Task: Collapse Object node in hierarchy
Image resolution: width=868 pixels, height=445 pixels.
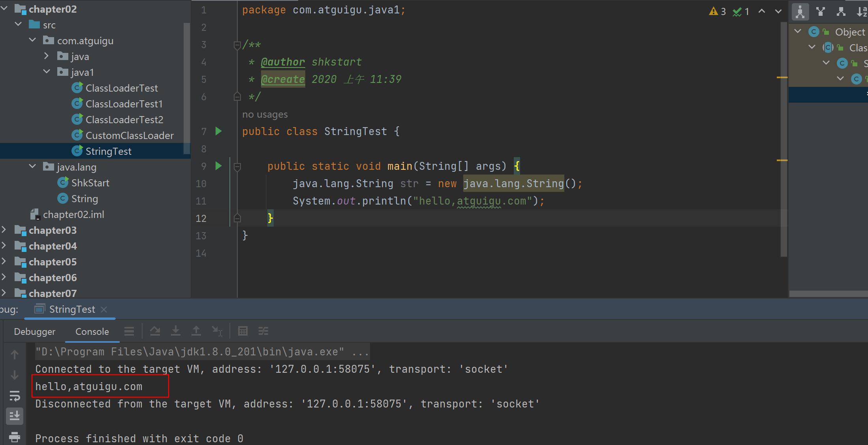Action: point(798,31)
